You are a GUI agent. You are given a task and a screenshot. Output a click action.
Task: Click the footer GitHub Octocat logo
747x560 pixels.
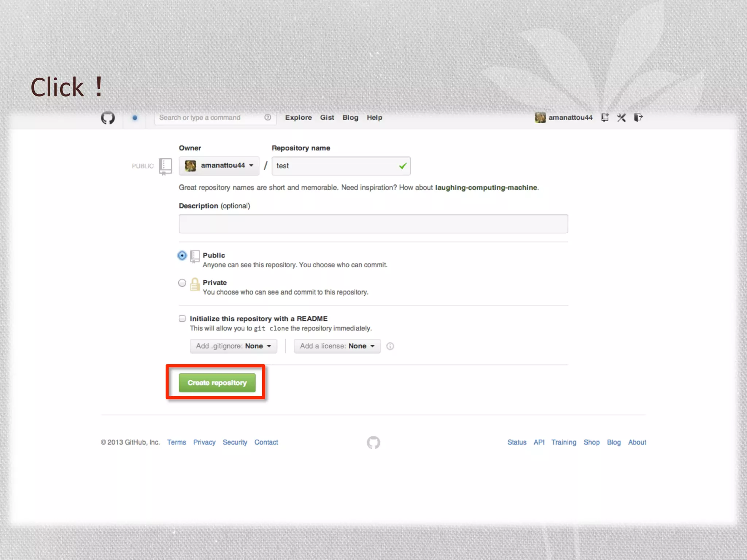coord(373,443)
